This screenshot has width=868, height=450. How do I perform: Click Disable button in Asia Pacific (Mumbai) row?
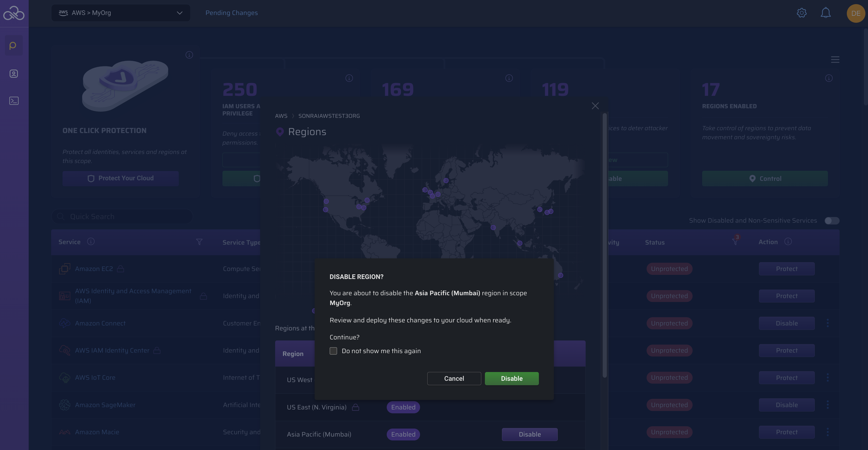click(x=530, y=435)
